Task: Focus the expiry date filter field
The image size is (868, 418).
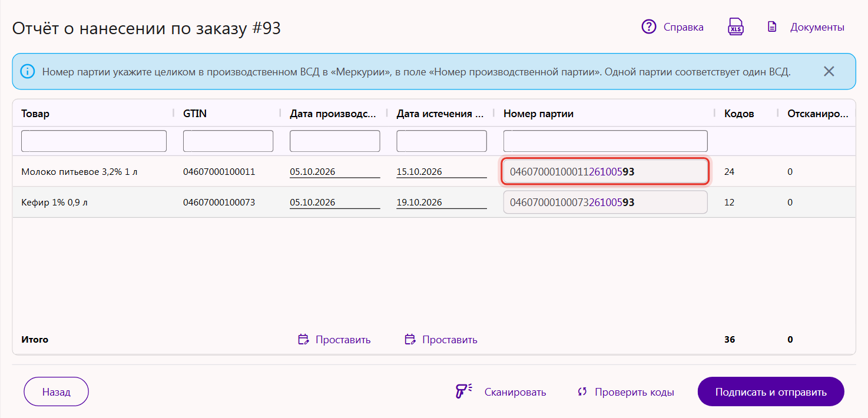Action: [442, 141]
